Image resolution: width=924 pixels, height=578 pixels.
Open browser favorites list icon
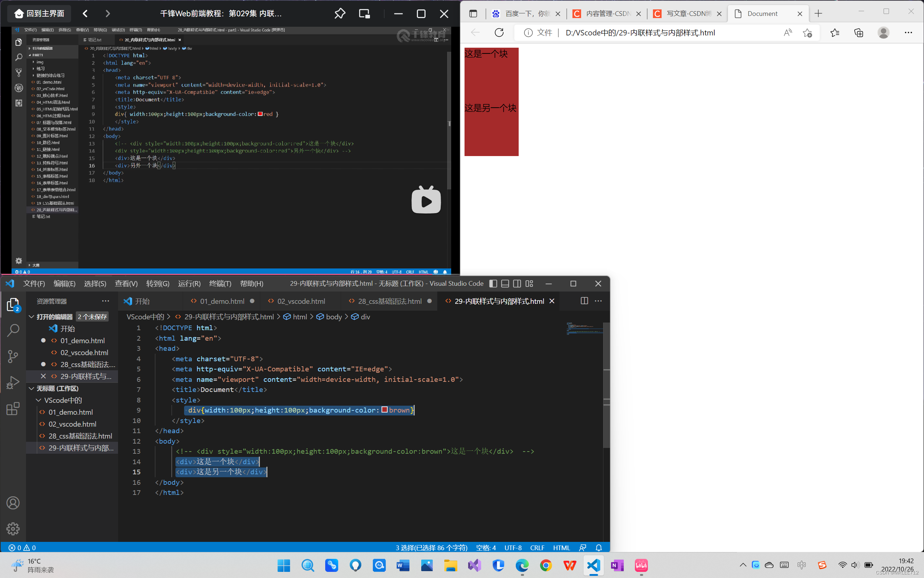click(x=834, y=33)
